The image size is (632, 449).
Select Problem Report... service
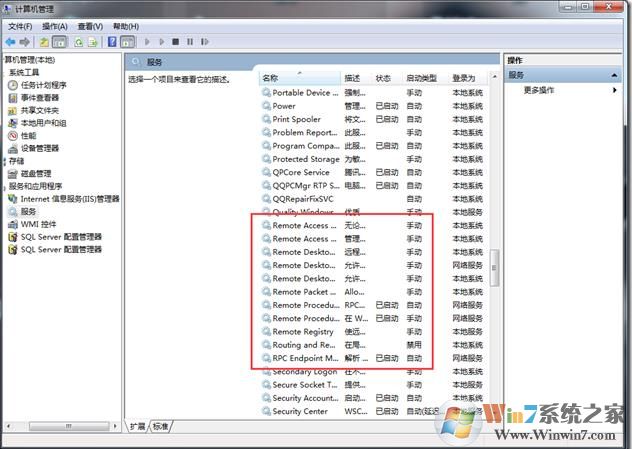click(x=373, y=133)
